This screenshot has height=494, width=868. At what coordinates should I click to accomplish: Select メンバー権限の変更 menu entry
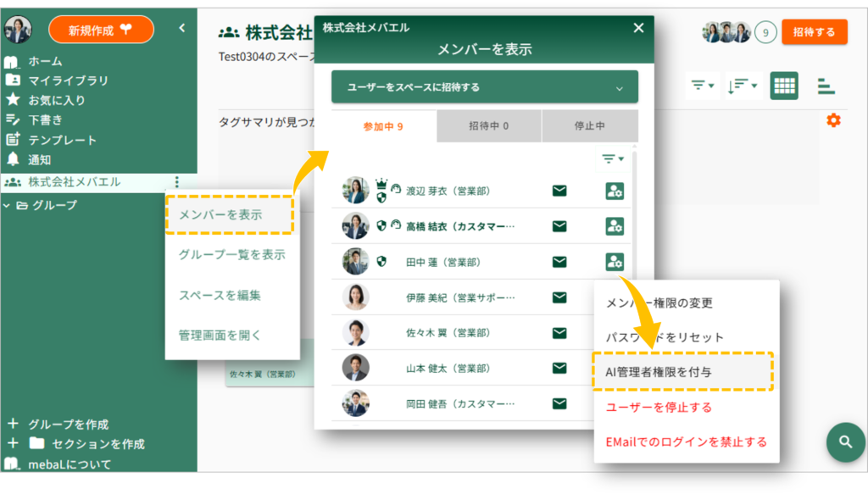point(687,303)
